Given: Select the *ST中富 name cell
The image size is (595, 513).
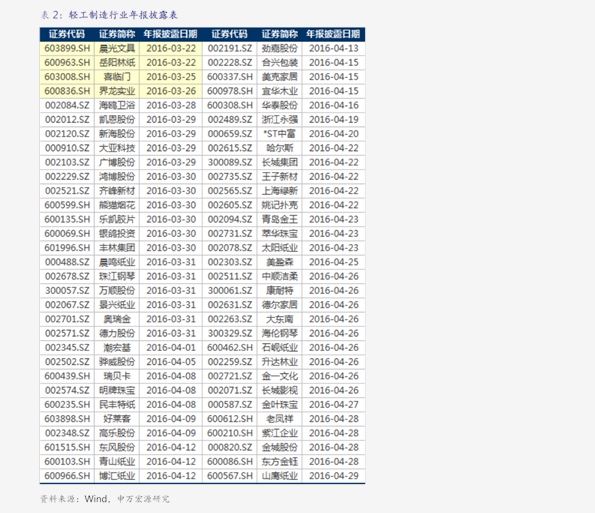Looking at the screenshot, I should (x=280, y=134).
